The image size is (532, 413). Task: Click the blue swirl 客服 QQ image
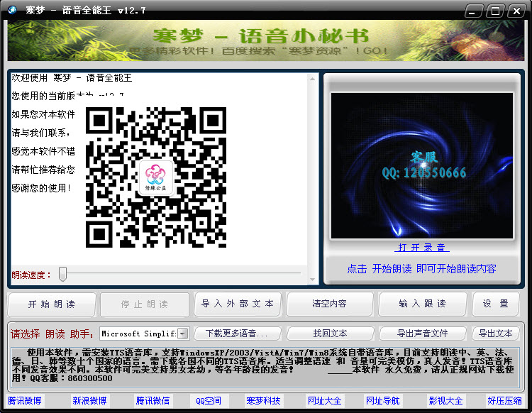[x=422, y=165]
